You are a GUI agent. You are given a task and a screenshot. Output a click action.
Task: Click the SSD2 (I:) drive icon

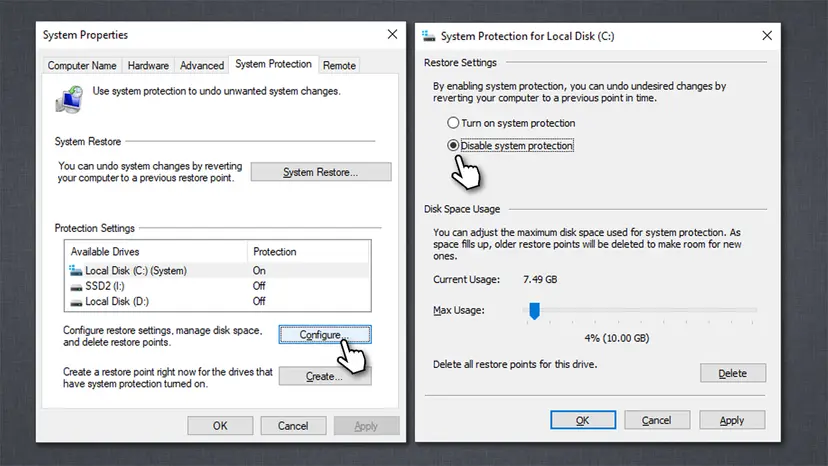point(77,287)
